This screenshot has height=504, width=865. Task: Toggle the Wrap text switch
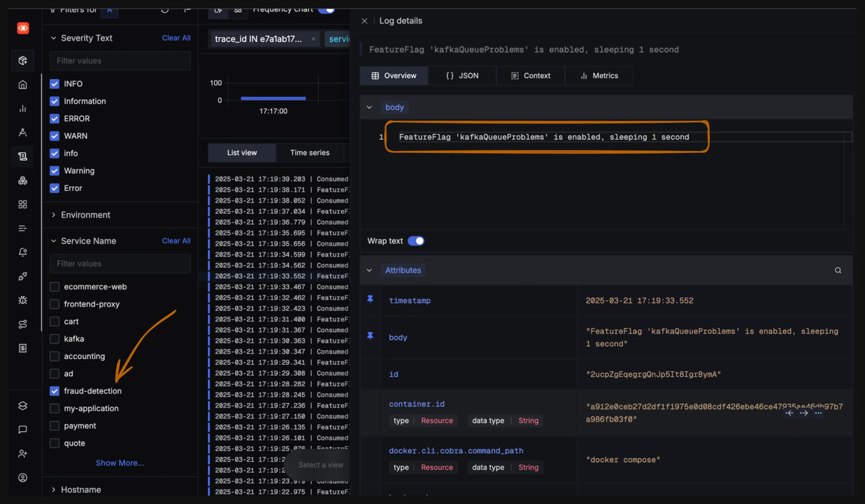point(416,241)
